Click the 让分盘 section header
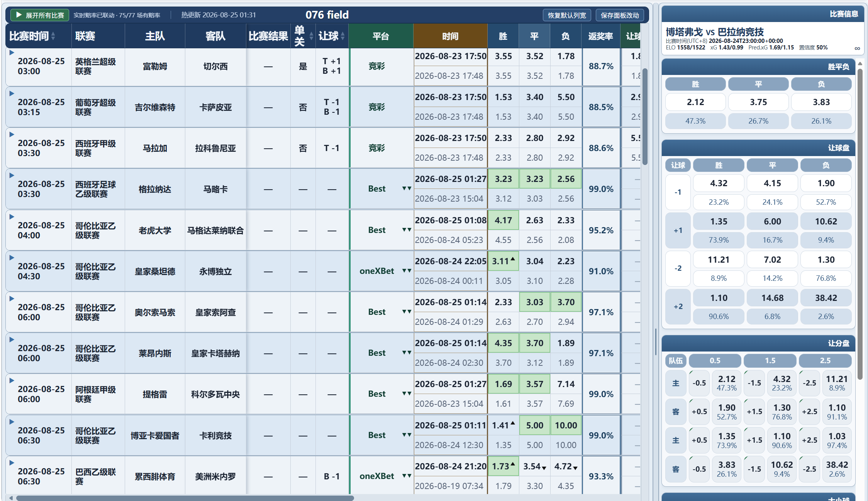This screenshot has height=501, width=868. click(x=758, y=343)
